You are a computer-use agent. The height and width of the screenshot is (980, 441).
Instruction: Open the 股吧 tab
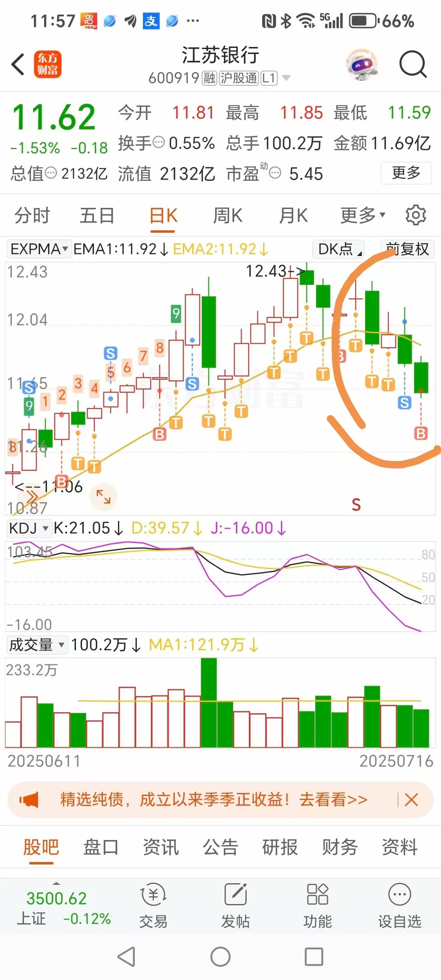(x=41, y=847)
